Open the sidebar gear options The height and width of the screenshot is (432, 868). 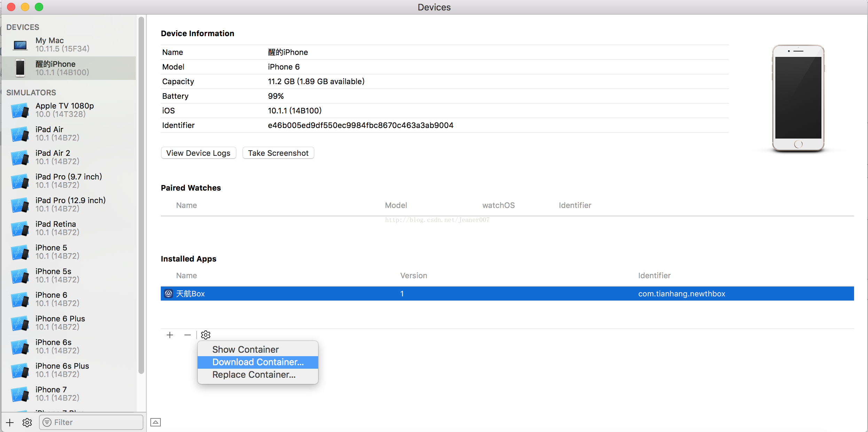[x=27, y=422]
